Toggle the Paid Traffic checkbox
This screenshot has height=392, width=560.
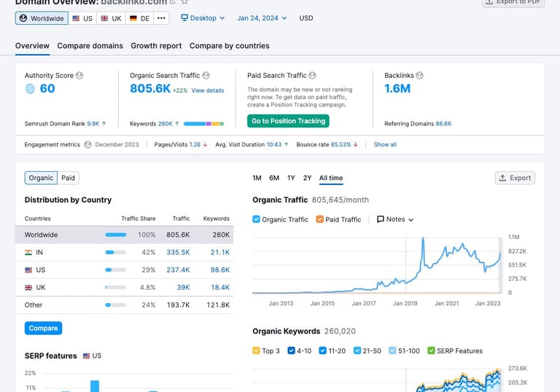pos(319,219)
